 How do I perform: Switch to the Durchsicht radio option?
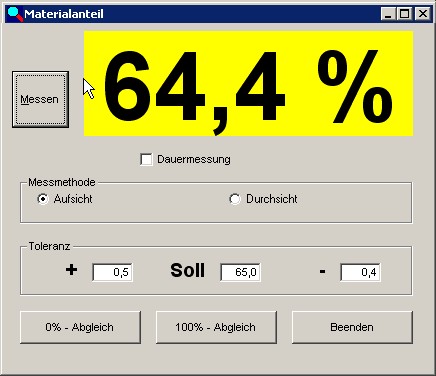coord(235,199)
